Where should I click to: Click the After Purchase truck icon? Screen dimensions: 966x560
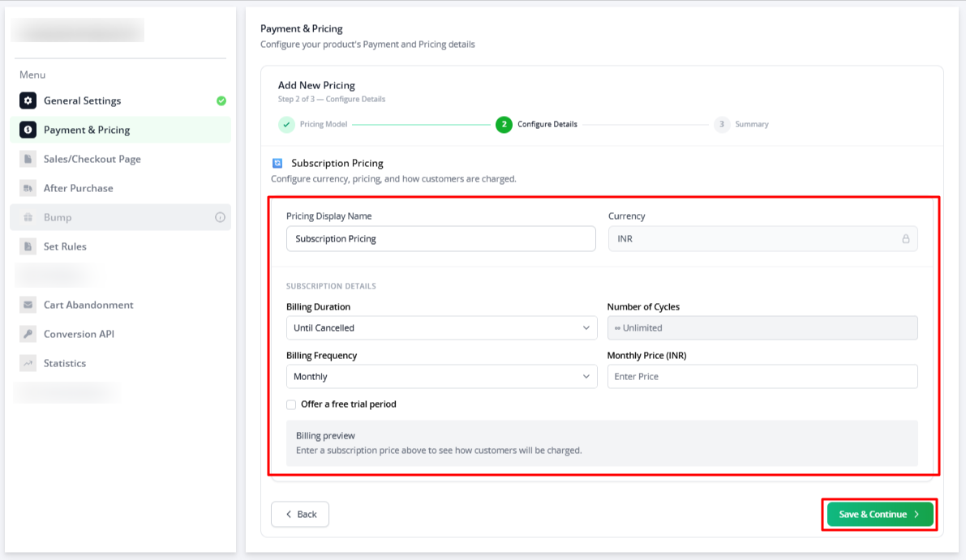[x=28, y=188]
